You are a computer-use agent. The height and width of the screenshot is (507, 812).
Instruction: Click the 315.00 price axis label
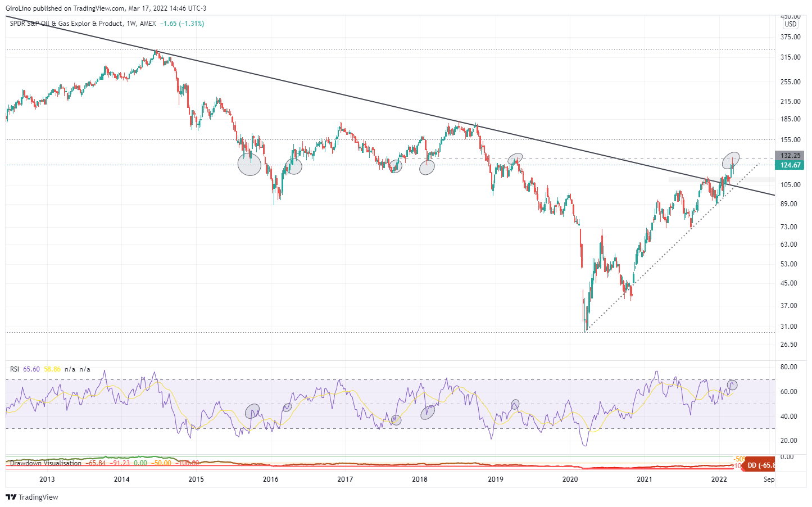[x=791, y=57]
